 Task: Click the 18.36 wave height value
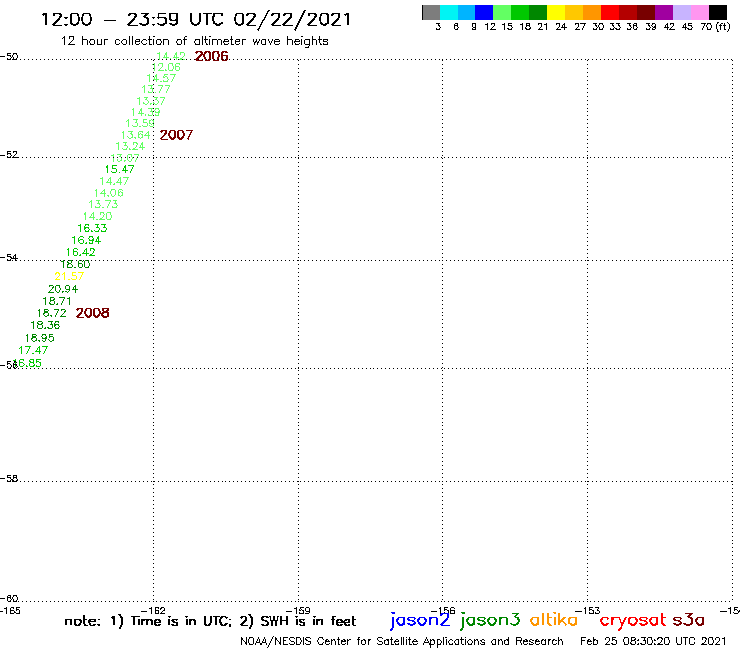(45, 325)
